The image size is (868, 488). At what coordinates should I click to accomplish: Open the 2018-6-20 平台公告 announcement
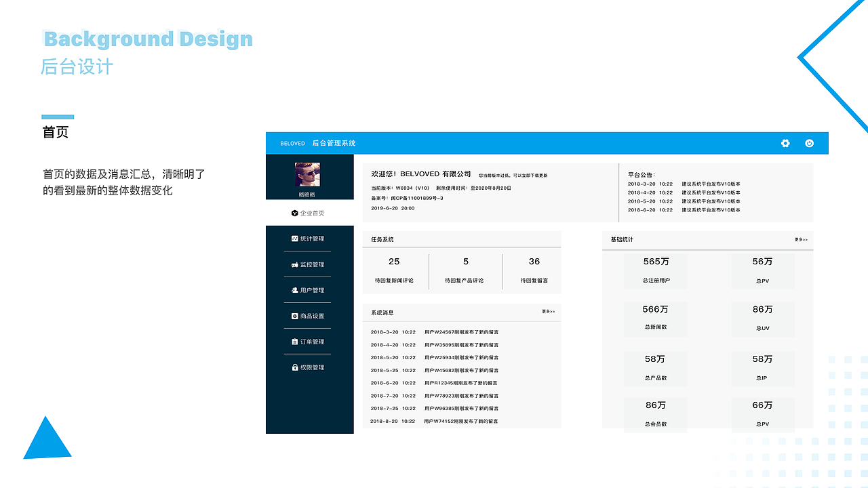pyautogui.click(x=684, y=210)
